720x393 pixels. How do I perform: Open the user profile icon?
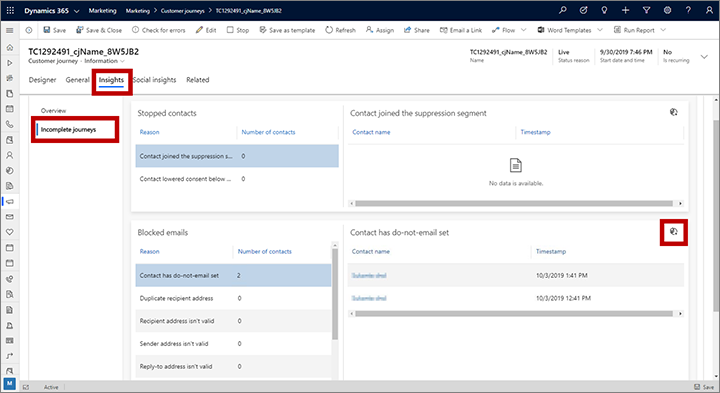709,10
